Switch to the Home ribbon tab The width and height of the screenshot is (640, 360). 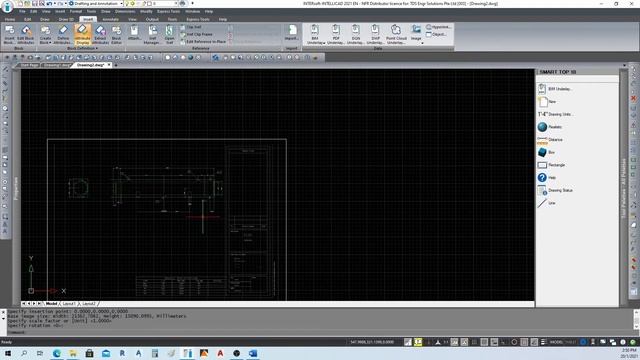coord(10,19)
